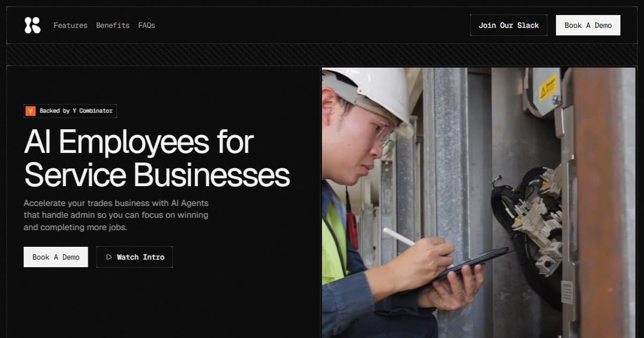Click Join Our Slack
The height and width of the screenshot is (338, 644).
click(x=508, y=25)
